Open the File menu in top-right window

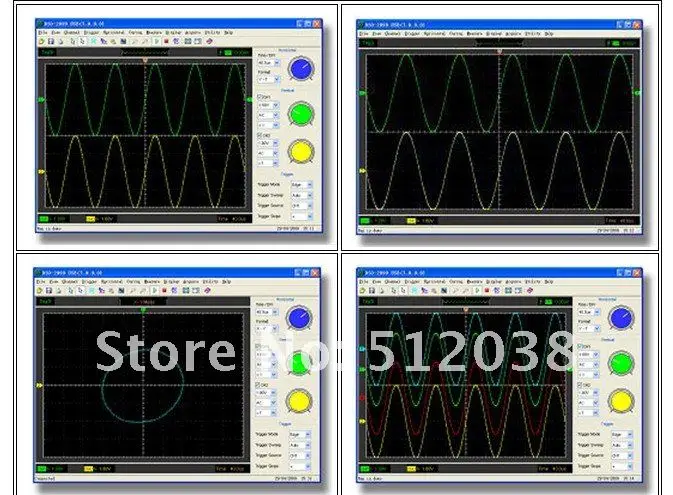coord(364,33)
